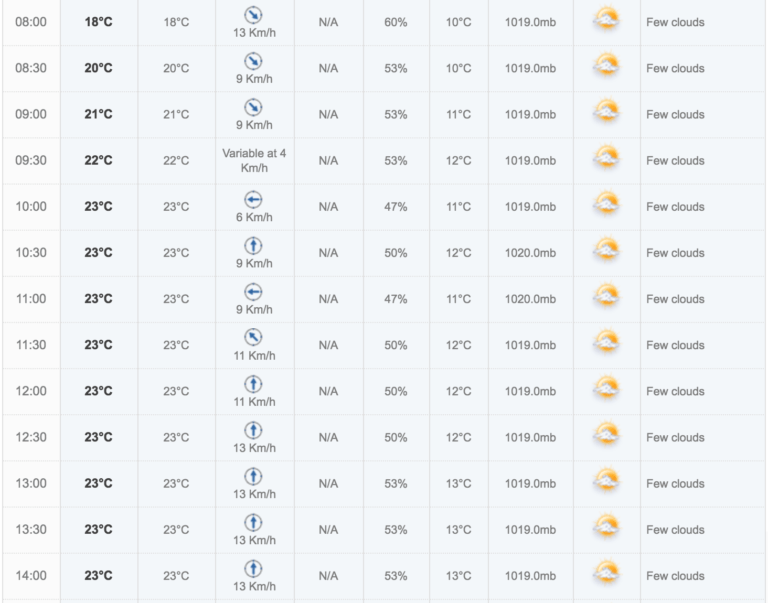
Task: Click the 'Variable at 4 Km/h' wind text
Action: click(x=254, y=161)
